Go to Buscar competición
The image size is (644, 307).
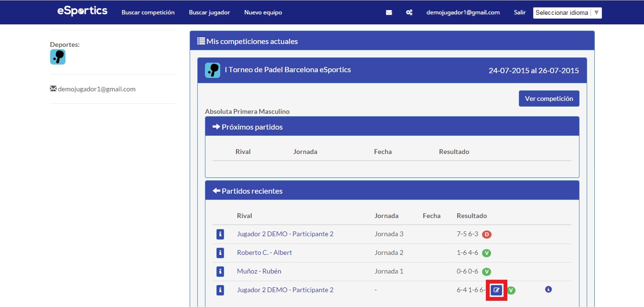[x=148, y=12]
